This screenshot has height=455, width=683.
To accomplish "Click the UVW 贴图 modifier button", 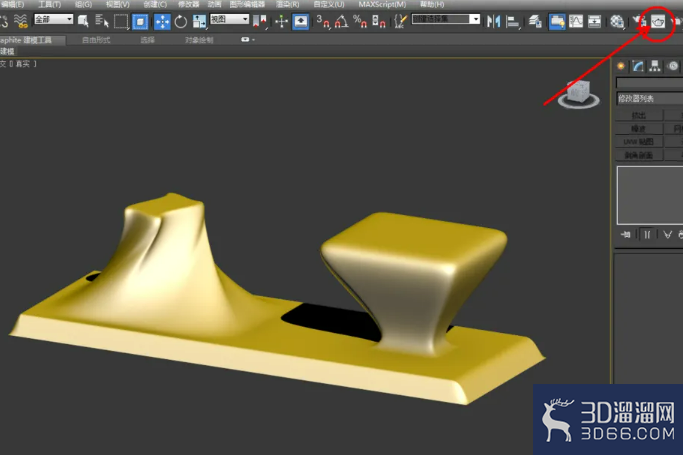I will pos(639,142).
